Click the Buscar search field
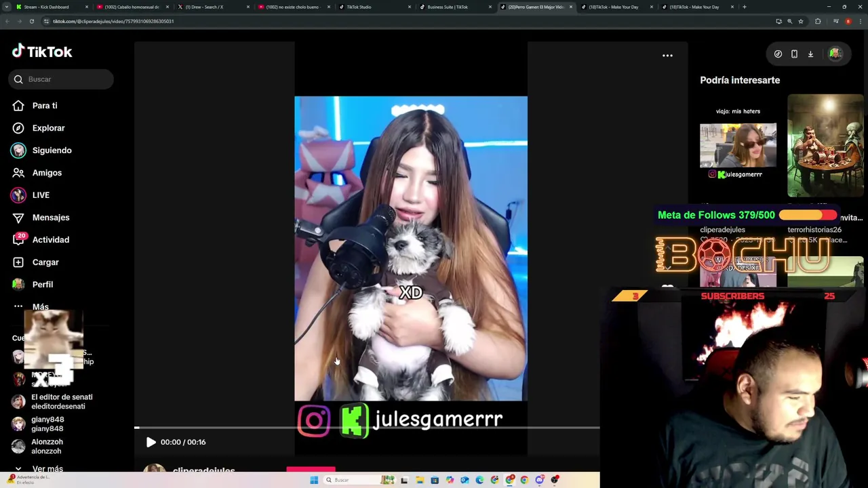 [61, 79]
